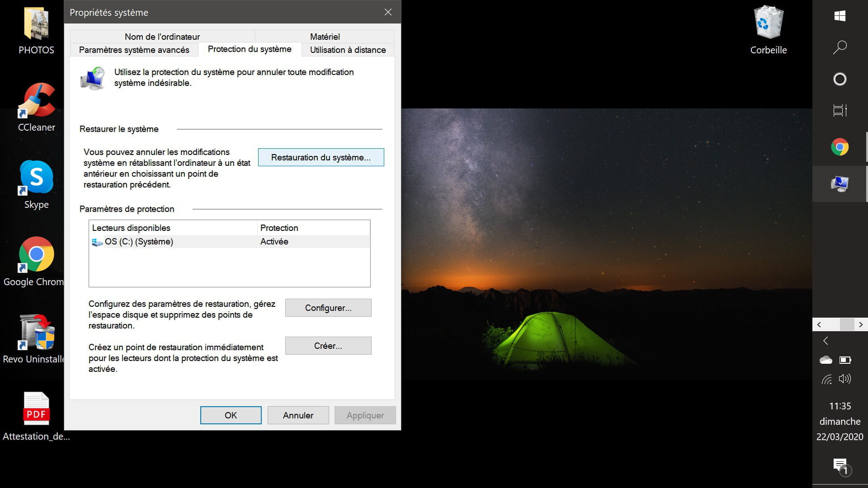
Task: Click the taskbar scroll left arrow
Action: [819, 324]
